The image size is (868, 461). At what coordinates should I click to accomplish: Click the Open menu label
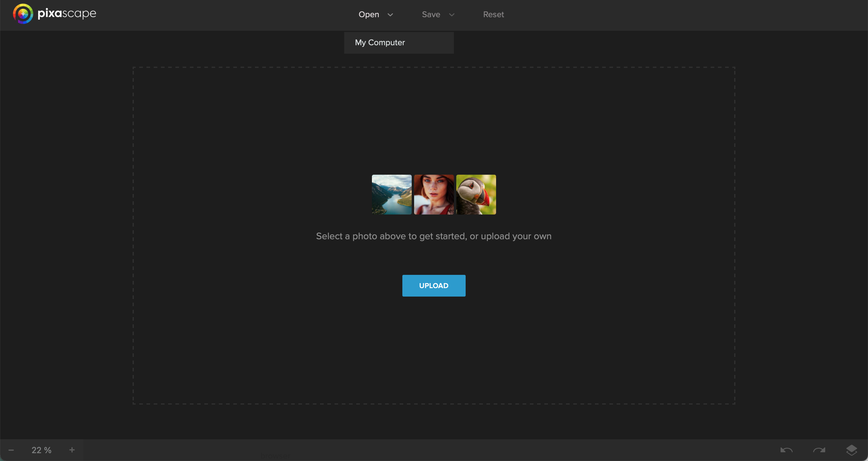pyautogui.click(x=369, y=14)
